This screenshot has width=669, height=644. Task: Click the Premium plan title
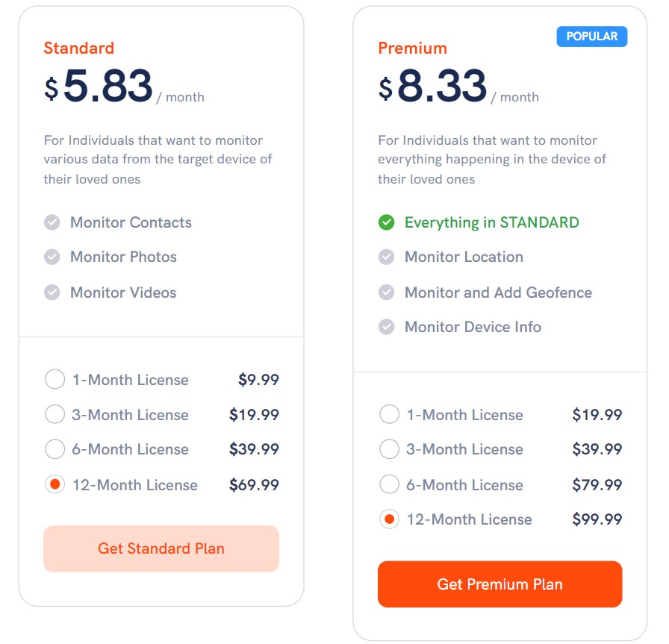point(413,49)
